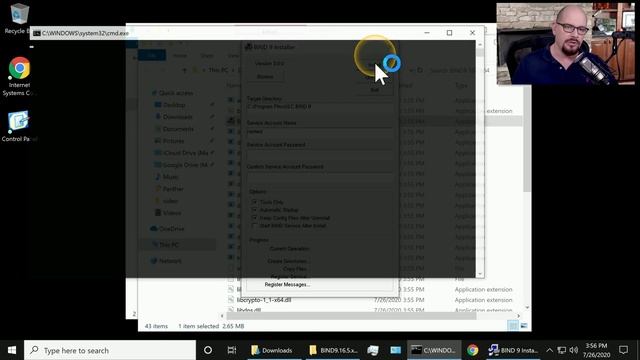Click the scroll down arrow of cmd window
This screenshot has width=640, height=360.
(480, 274)
